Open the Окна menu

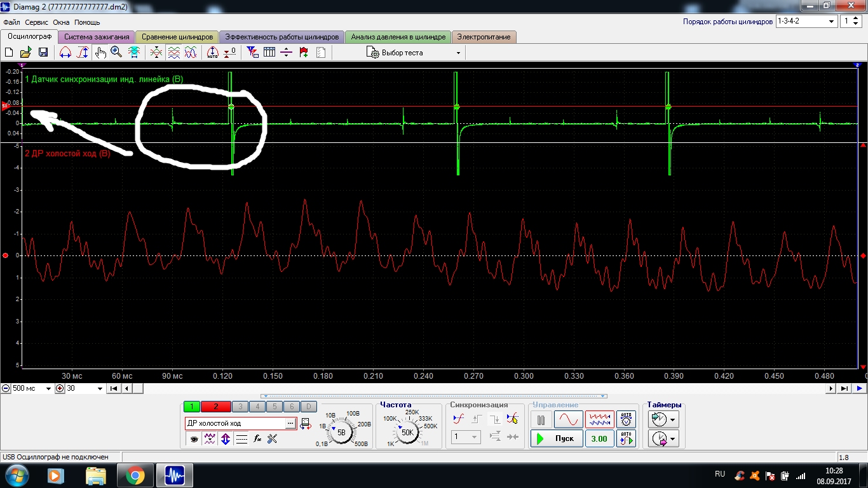coord(61,22)
